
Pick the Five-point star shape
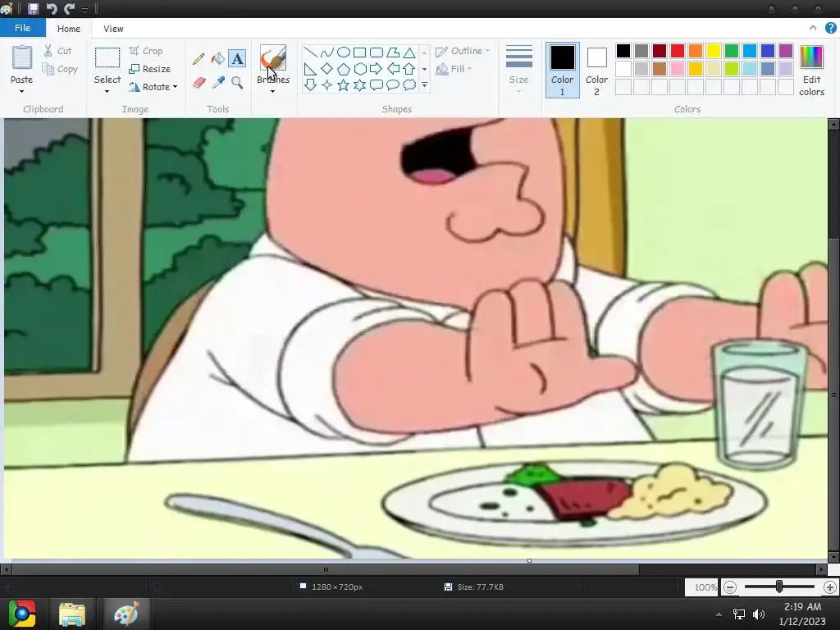[344, 84]
